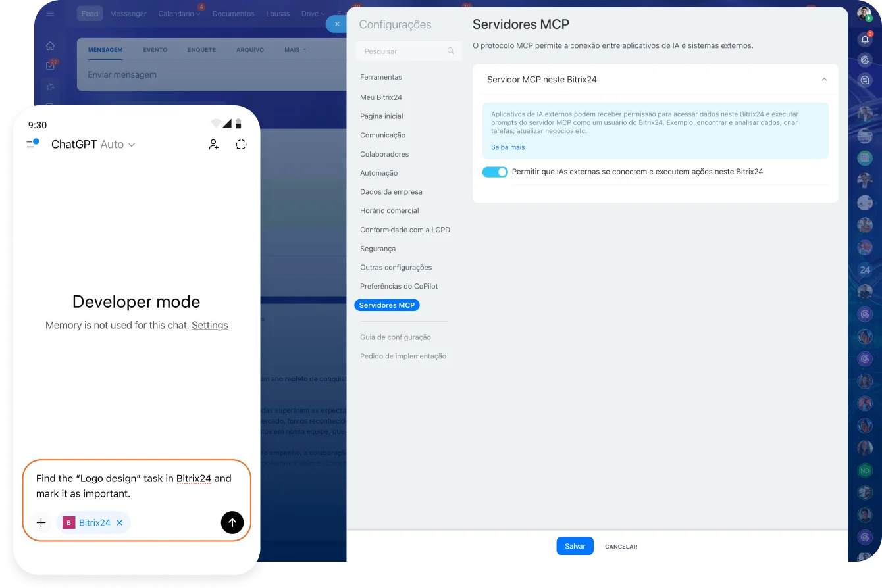Open Preferências do CoPilot
The image size is (882, 588).
point(399,287)
